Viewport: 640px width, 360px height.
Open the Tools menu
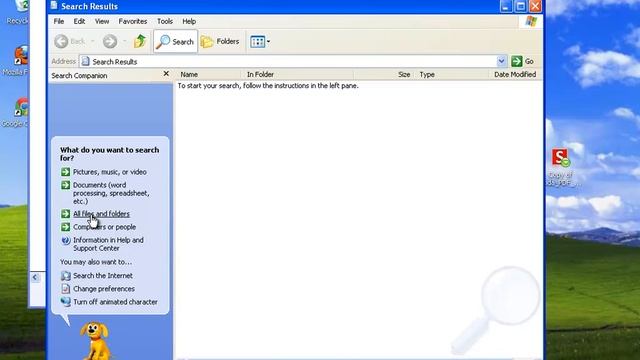165,21
